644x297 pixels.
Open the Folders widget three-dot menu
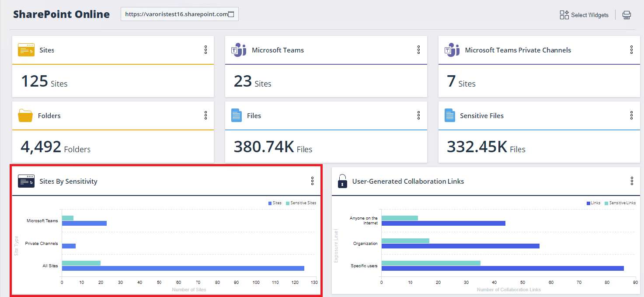click(x=205, y=115)
